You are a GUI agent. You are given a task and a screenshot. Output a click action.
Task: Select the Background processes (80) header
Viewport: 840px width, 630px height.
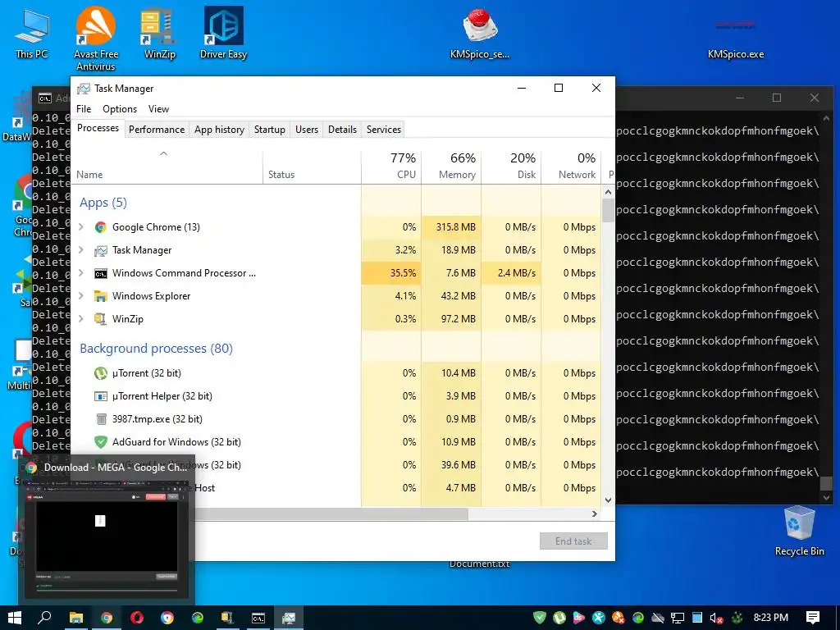157,348
